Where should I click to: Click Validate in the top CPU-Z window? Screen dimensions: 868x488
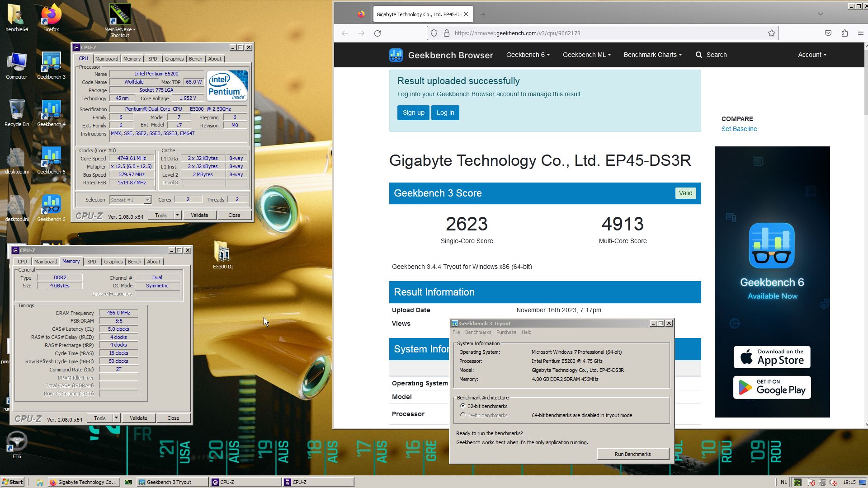tap(199, 215)
